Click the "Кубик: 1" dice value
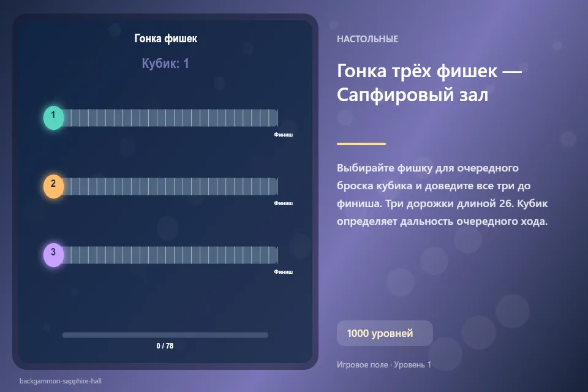588x392 pixels. (x=165, y=64)
